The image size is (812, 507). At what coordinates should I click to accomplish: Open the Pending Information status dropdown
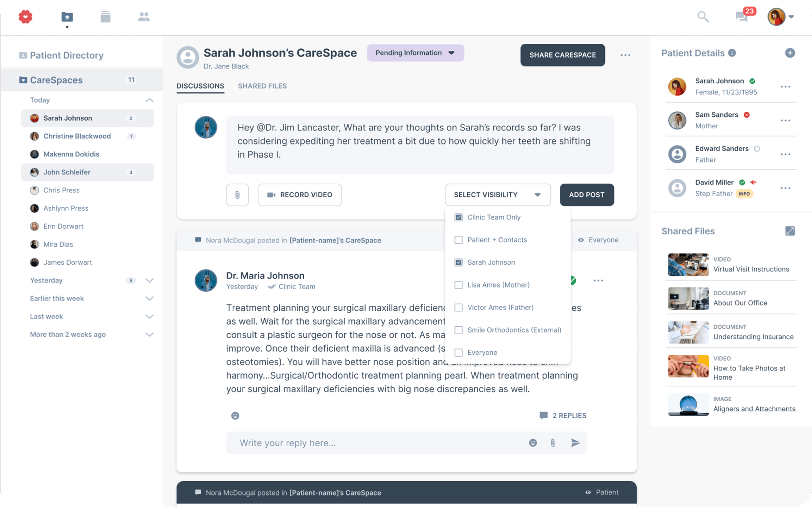415,53
